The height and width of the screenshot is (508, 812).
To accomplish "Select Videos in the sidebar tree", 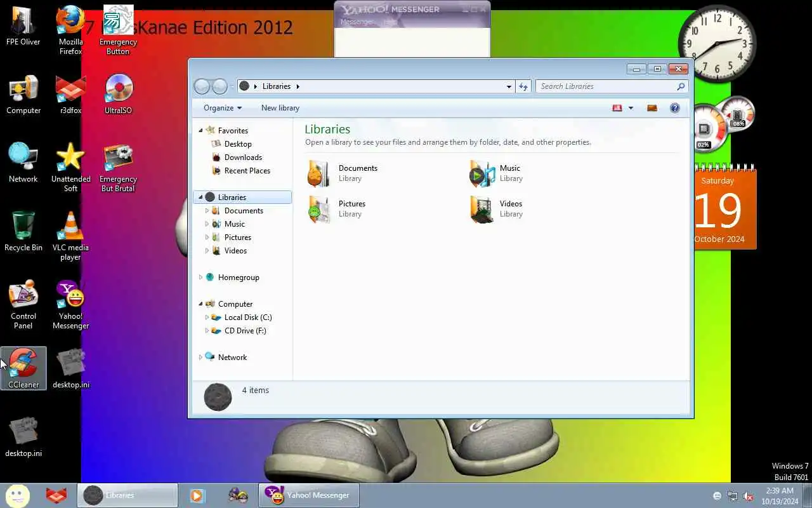I will click(x=235, y=251).
